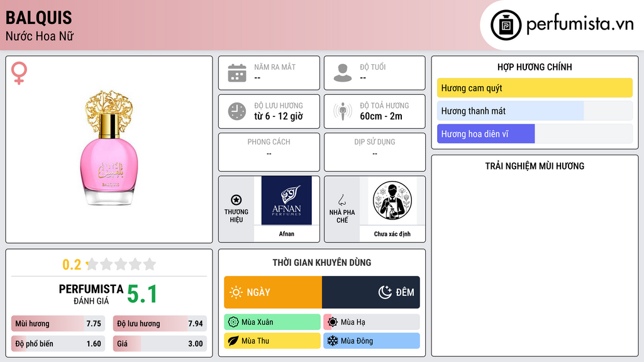The width and height of the screenshot is (644, 362).
Task: Click the perfumista.vn bottle logo icon
Action: [506, 25]
